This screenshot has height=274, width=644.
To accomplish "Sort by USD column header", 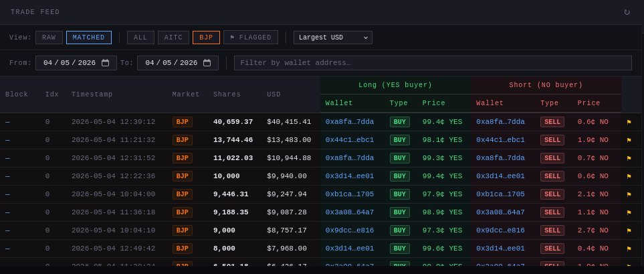I will [274, 94].
